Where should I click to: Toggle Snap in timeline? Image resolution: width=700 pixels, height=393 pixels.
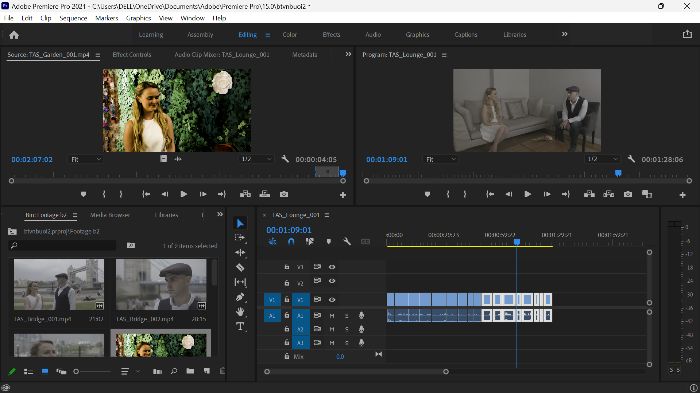(291, 242)
